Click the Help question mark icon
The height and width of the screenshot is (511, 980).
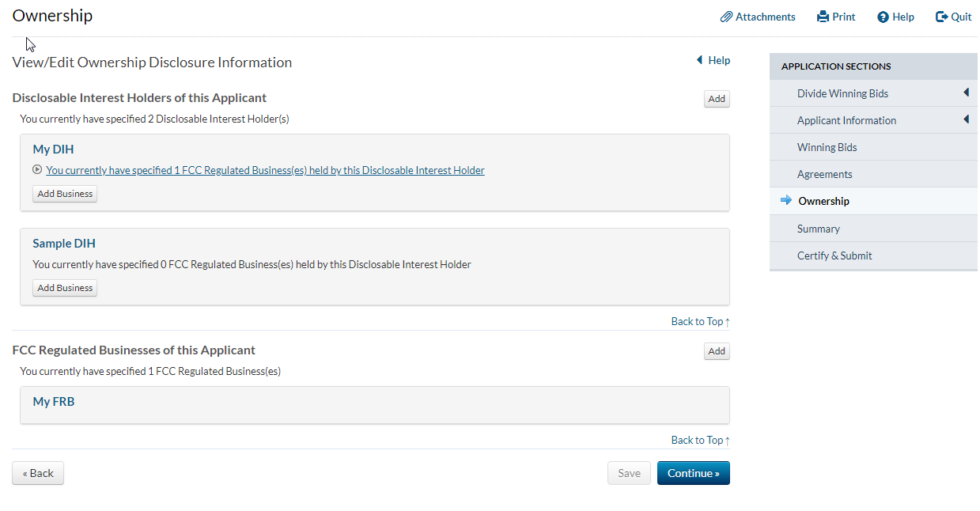pyautogui.click(x=883, y=17)
